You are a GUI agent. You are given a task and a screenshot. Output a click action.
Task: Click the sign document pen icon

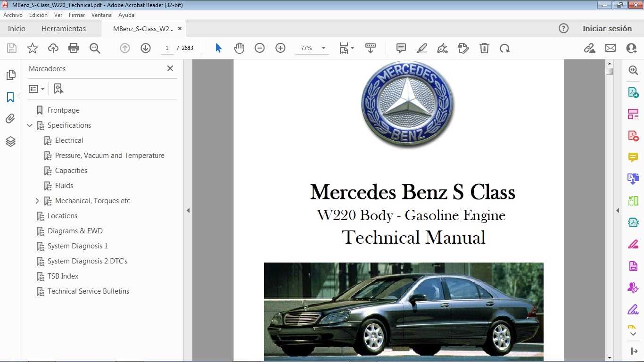(x=443, y=48)
